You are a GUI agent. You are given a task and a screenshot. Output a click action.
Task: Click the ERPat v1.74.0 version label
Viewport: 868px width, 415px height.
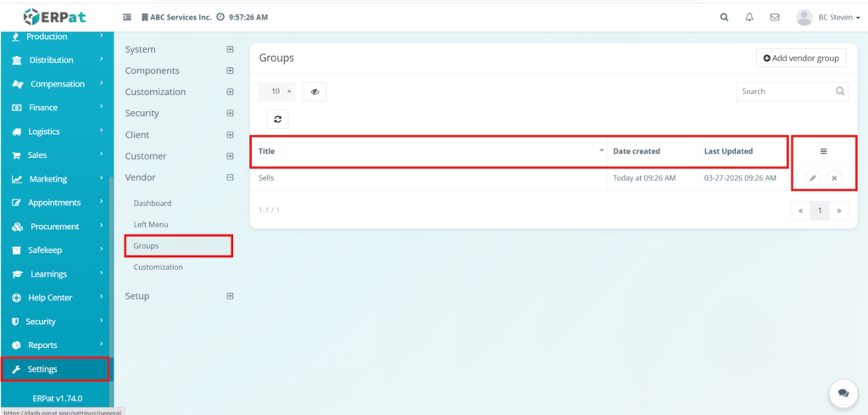click(57, 398)
